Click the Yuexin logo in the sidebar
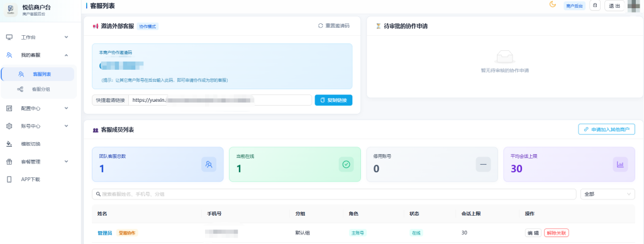The height and width of the screenshot is (244, 644). tap(10, 10)
